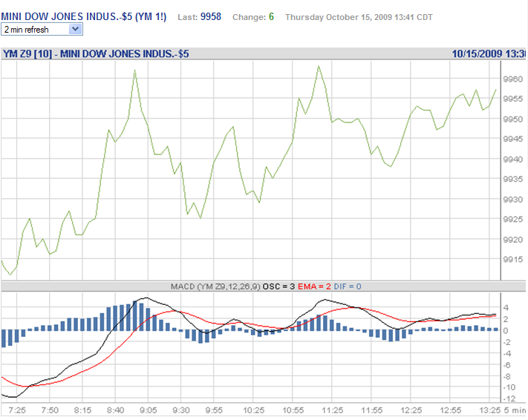Click the 11:55 time axis label
Viewport: 528px width, 420px height.
(372, 410)
